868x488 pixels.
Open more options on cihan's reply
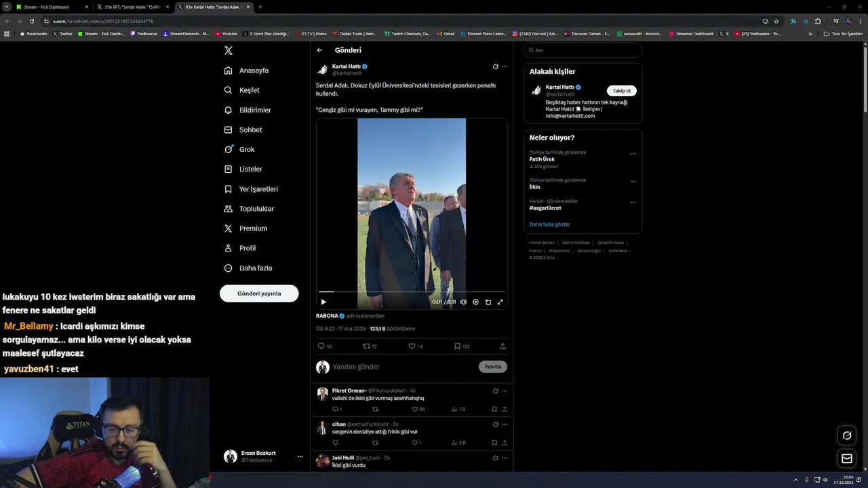[505, 424]
